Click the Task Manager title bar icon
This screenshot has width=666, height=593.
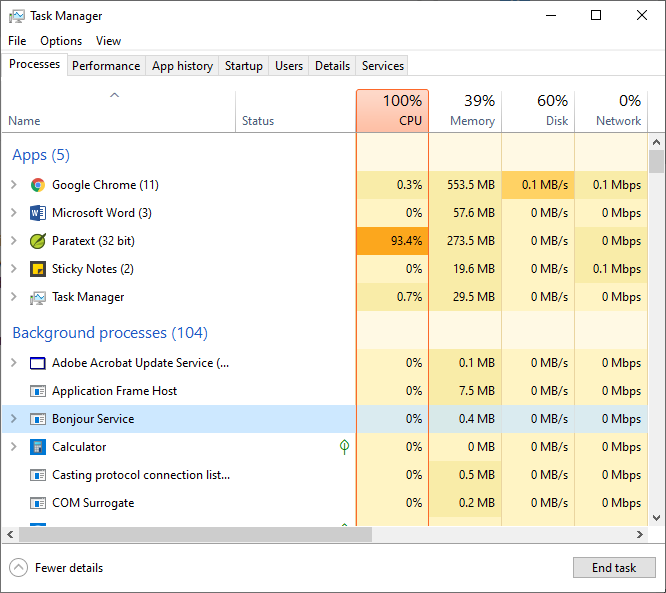coord(17,16)
